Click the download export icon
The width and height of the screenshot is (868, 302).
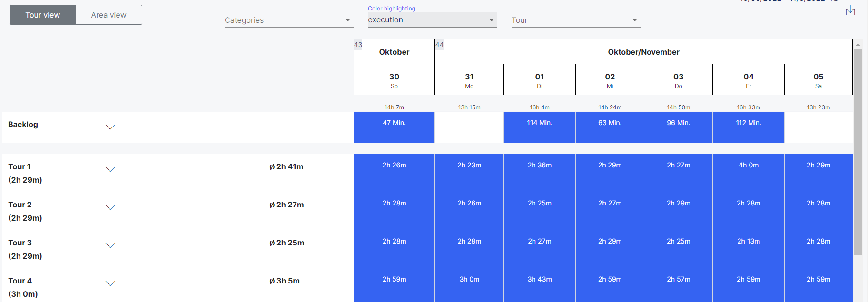tap(850, 10)
